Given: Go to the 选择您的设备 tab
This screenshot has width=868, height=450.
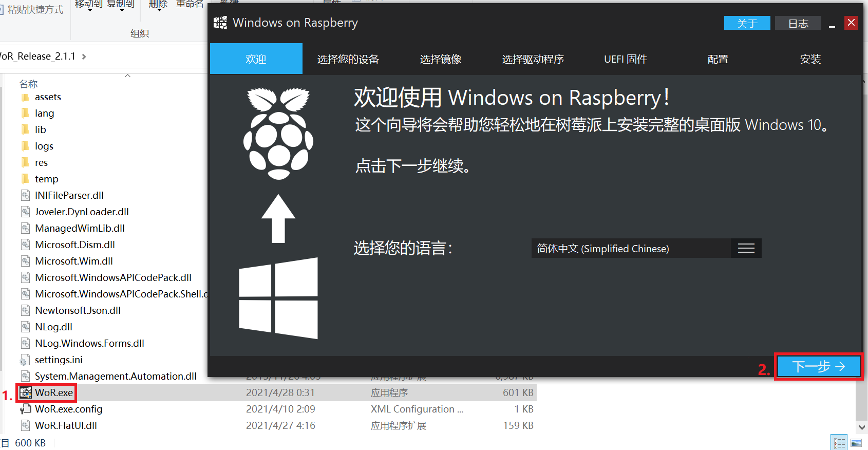Looking at the screenshot, I should [348, 59].
